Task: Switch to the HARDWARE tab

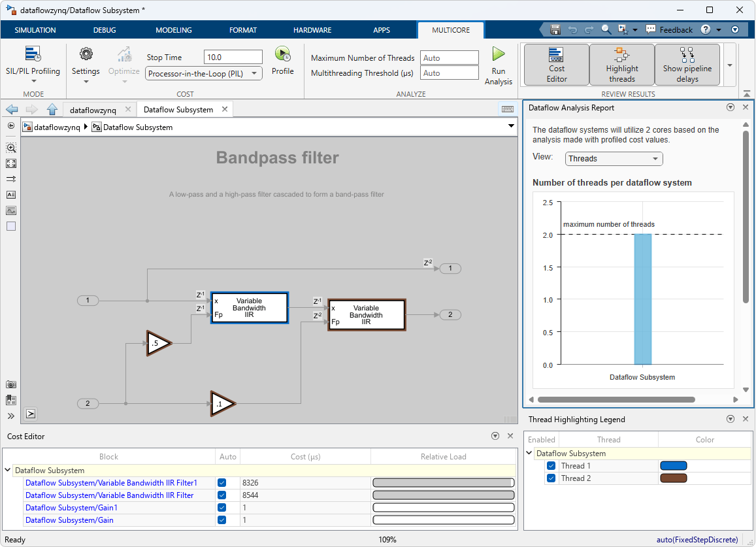Action: (x=312, y=30)
